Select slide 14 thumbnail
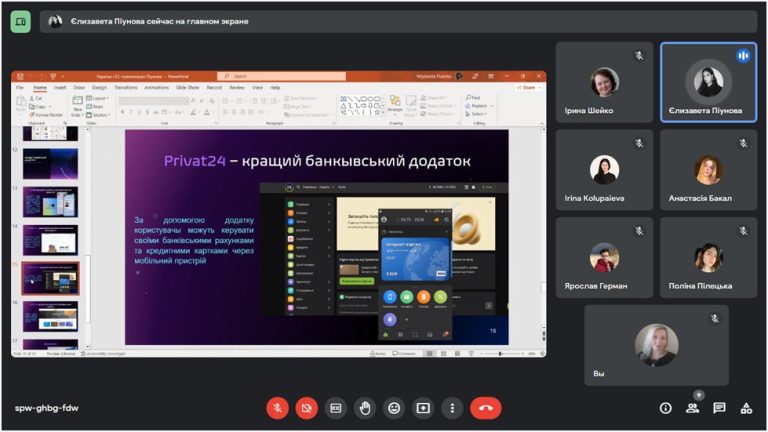 (x=50, y=240)
